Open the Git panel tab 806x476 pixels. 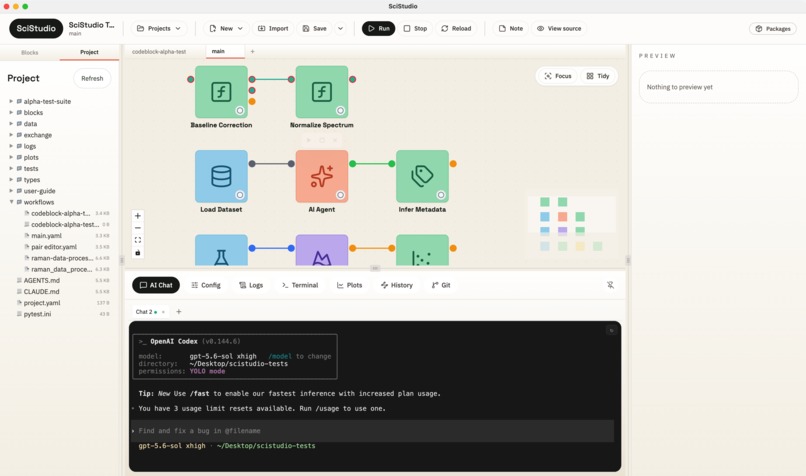(x=441, y=285)
